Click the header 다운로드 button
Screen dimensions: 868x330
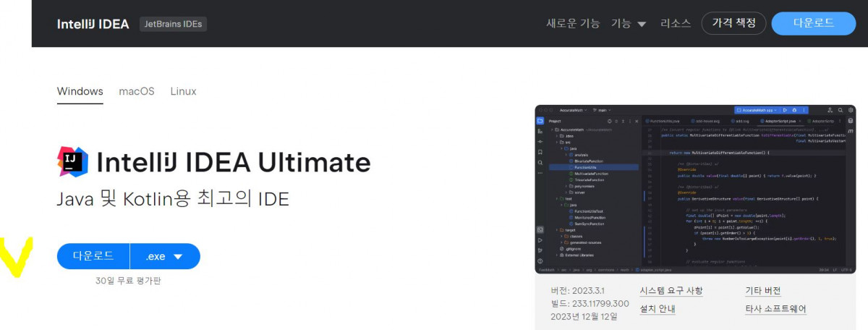[x=814, y=23]
